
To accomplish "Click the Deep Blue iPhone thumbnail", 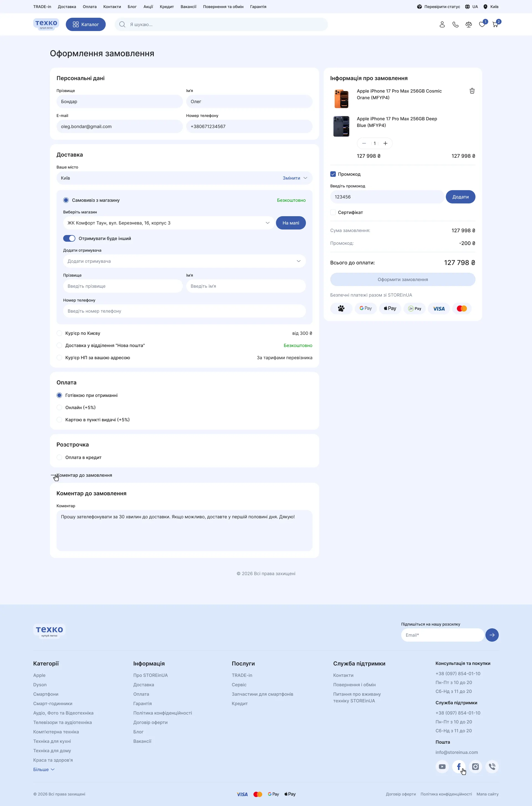I will [x=341, y=126].
